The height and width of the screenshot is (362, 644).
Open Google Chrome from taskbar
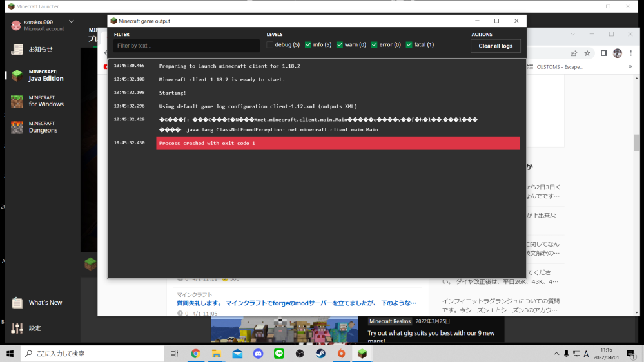pos(195,354)
